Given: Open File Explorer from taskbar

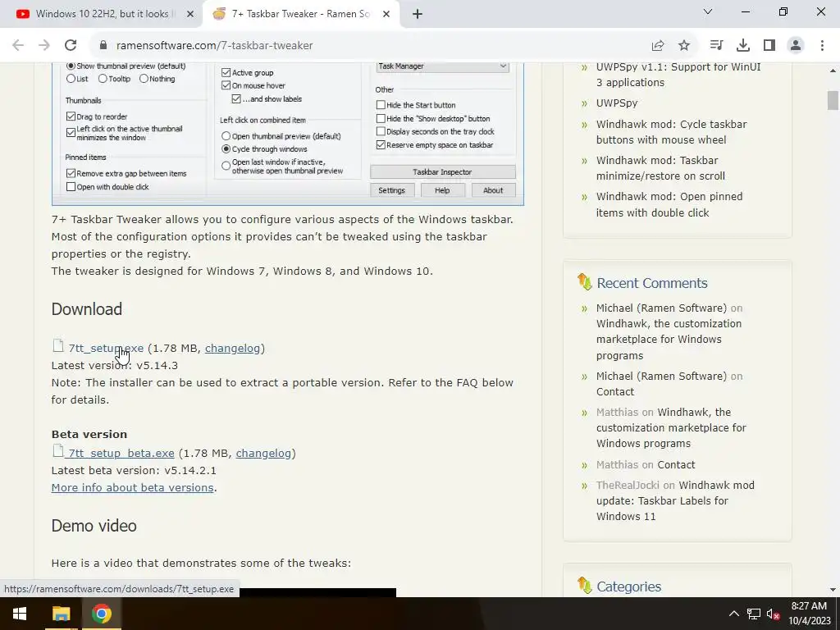Looking at the screenshot, I should pyautogui.click(x=61, y=614).
